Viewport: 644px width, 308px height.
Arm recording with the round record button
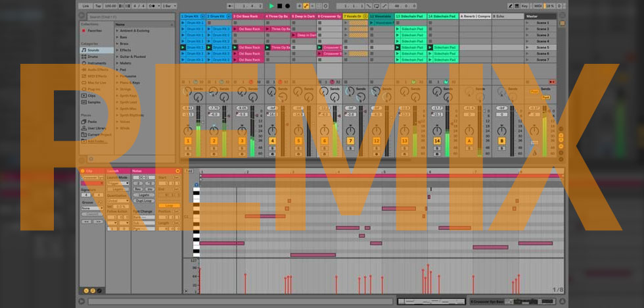[x=288, y=6]
